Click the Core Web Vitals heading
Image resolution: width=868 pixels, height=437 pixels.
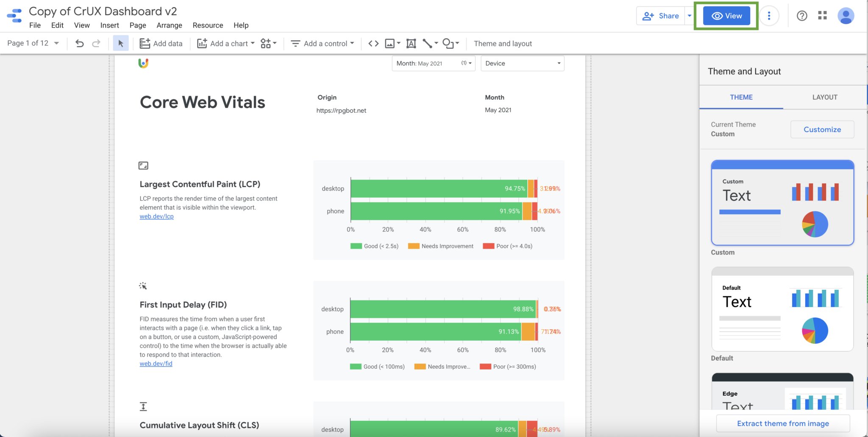(x=203, y=102)
